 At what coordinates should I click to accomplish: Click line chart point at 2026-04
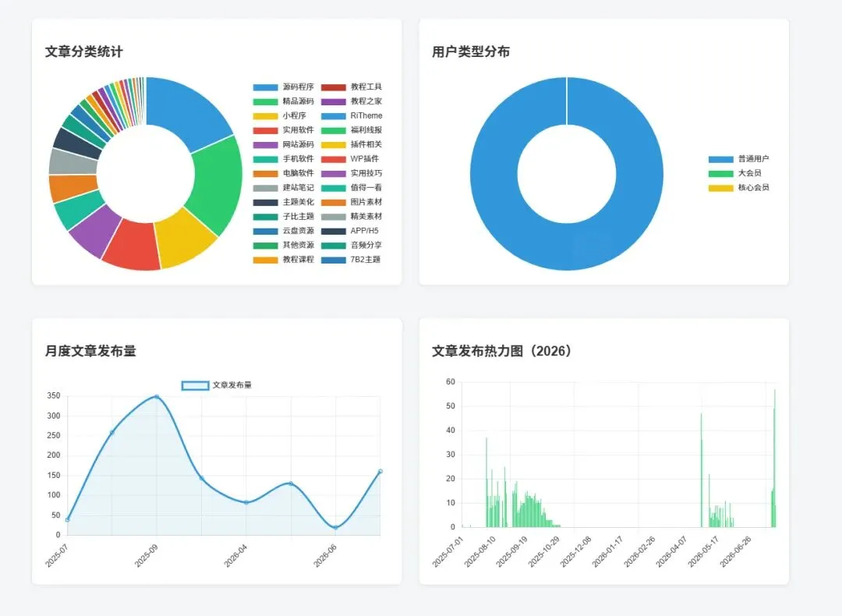(x=246, y=503)
